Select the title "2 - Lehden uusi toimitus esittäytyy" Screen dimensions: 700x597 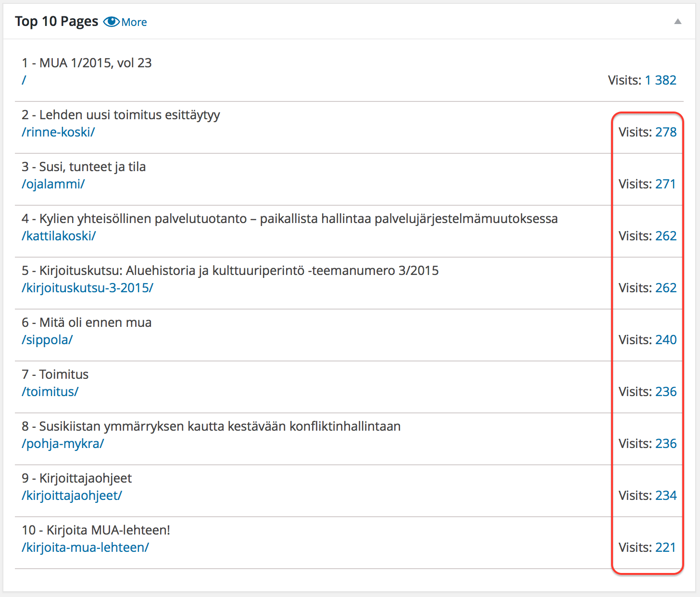[121, 115]
